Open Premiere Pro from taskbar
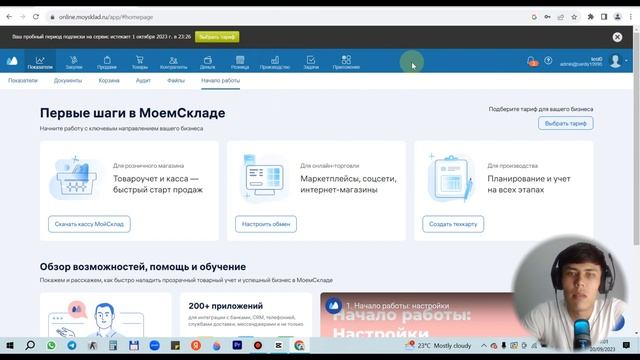The height and width of the screenshot is (360, 640). [x=237, y=345]
